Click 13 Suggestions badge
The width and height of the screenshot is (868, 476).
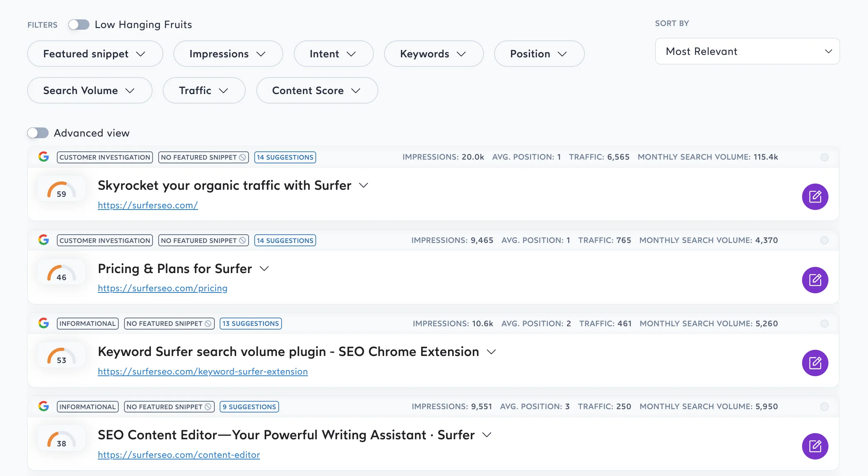tap(251, 323)
